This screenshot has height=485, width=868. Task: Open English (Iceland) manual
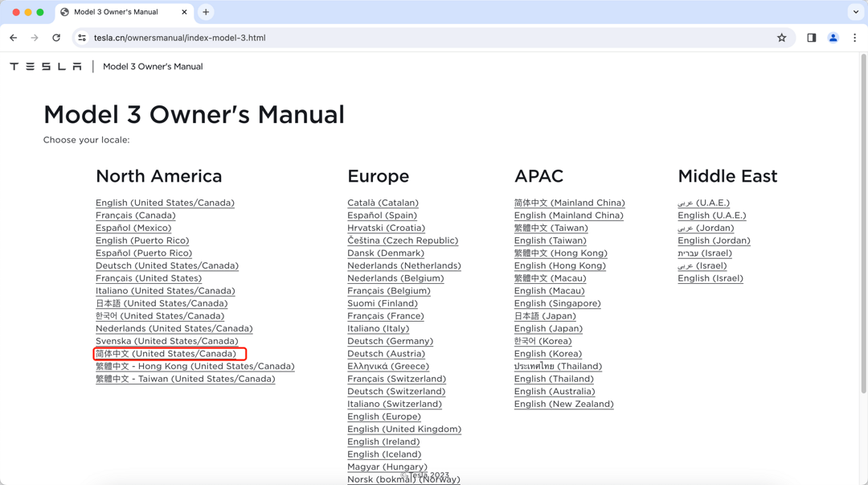(x=384, y=454)
